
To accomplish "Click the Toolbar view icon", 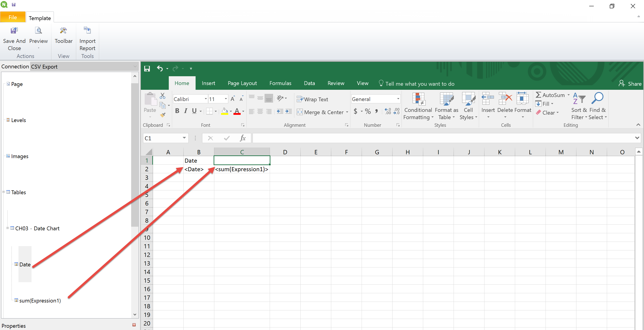I will coord(64,31).
